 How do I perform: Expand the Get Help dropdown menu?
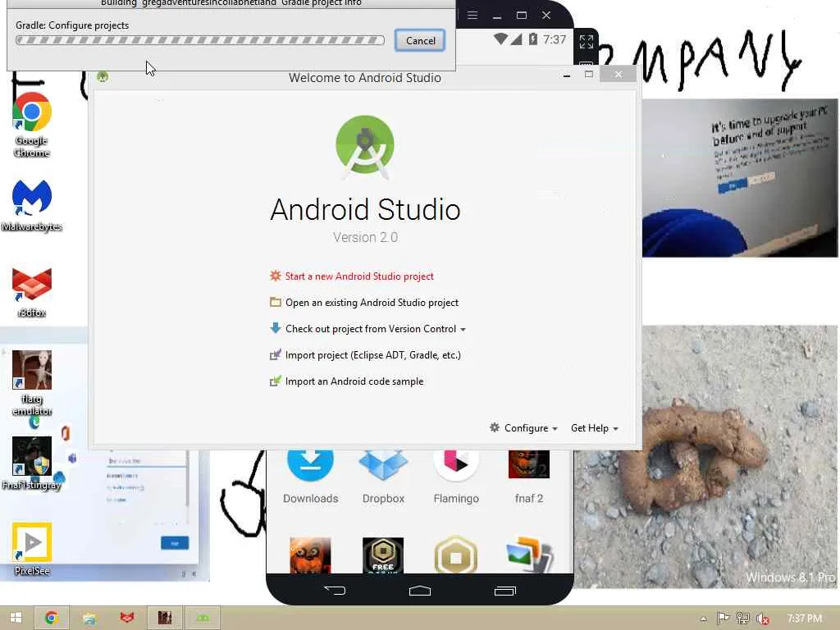[x=594, y=428]
